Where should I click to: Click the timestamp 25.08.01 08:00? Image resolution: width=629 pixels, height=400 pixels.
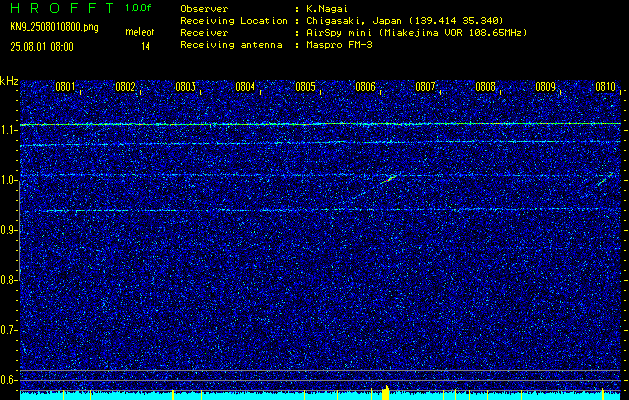(42, 47)
